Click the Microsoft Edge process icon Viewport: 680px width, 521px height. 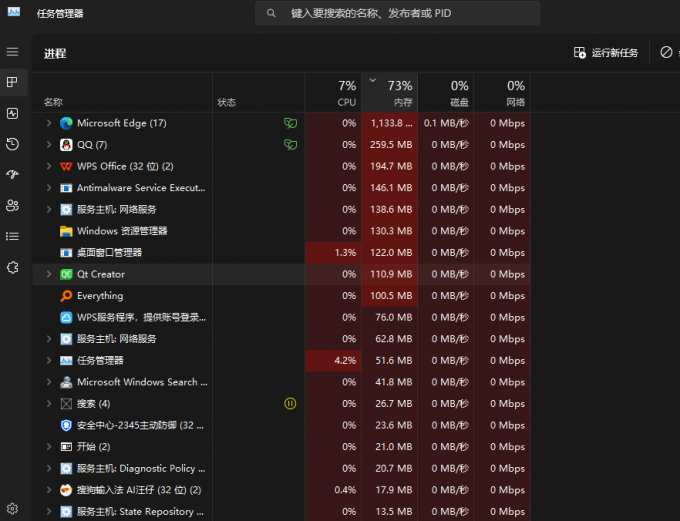[x=66, y=123]
